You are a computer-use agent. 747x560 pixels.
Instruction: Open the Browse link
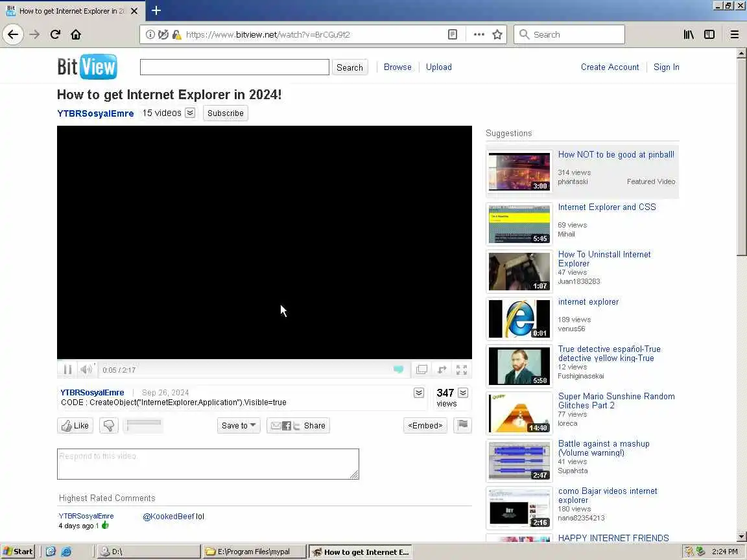click(x=397, y=67)
